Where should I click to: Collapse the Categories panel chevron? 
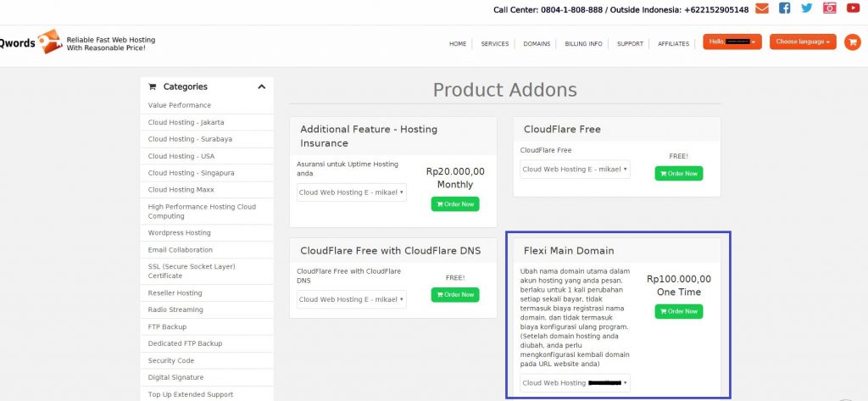pyautogui.click(x=261, y=86)
